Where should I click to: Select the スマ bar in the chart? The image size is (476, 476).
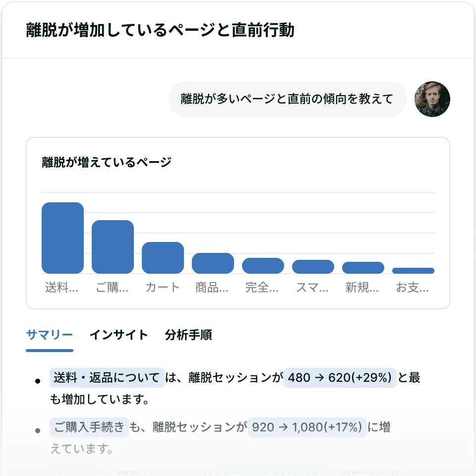point(313,267)
